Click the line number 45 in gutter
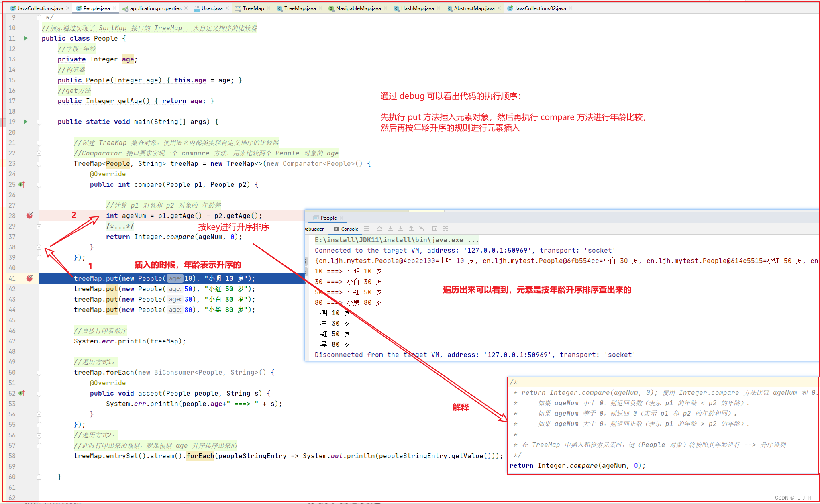 pyautogui.click(x=12, y=320)
